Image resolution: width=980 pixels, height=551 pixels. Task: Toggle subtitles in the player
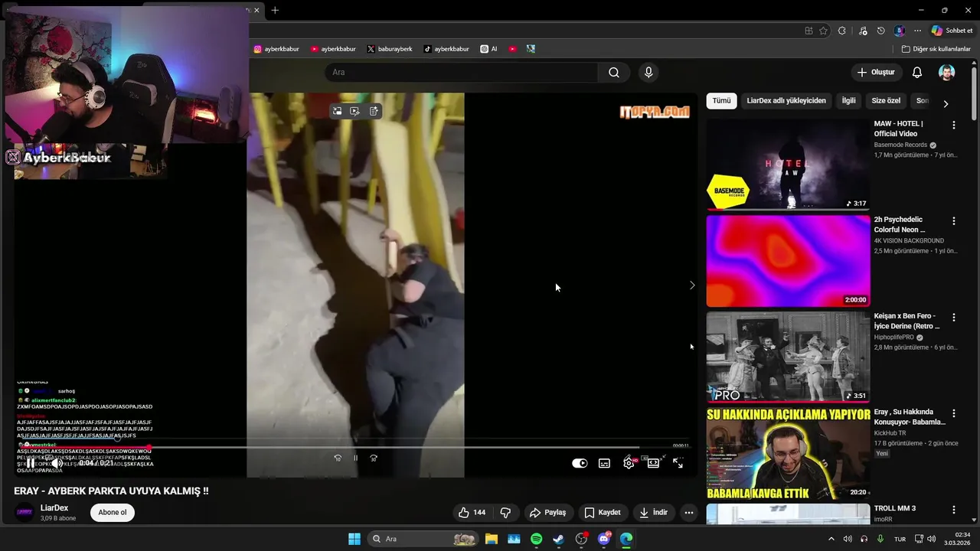coord(604,463)
